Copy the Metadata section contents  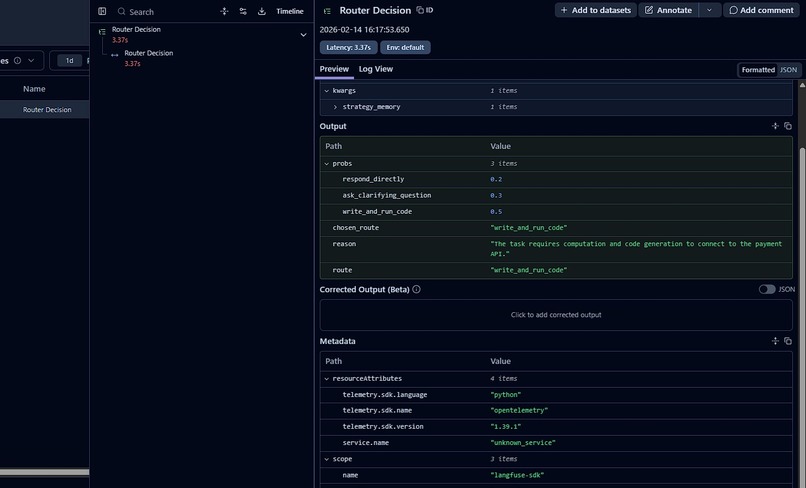[788, 341]
